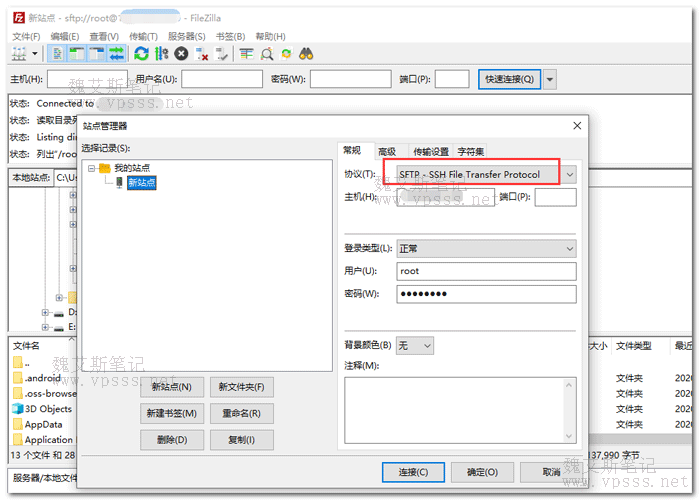This screenshot has width=700, height=501.
Task: Click the 删除(D) button
Action: tap(172, 440)
